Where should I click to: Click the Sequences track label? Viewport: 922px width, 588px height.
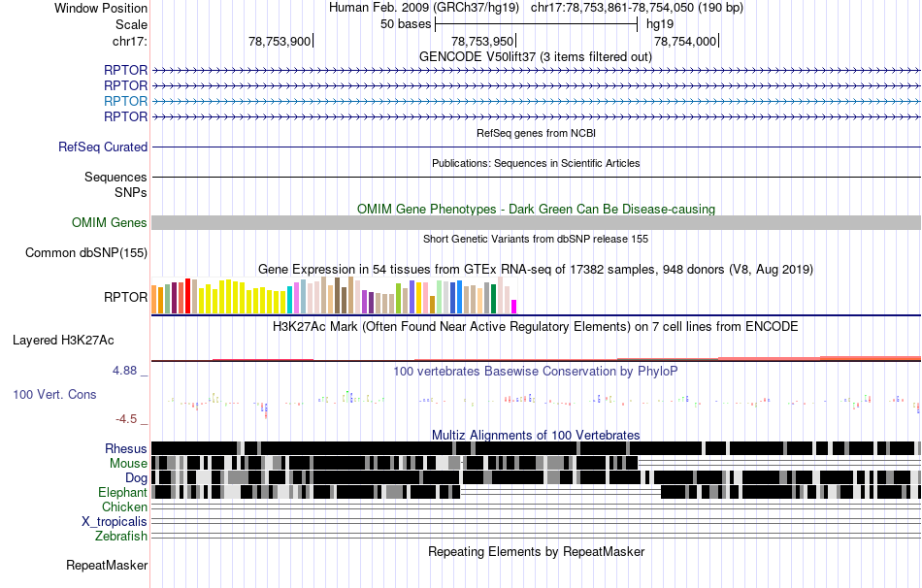coord(115,177)
